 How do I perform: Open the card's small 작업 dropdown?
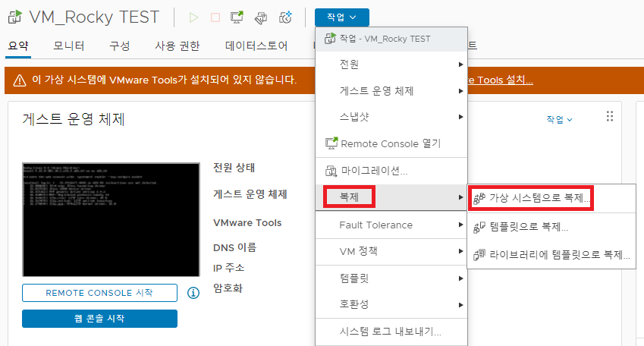559,120
